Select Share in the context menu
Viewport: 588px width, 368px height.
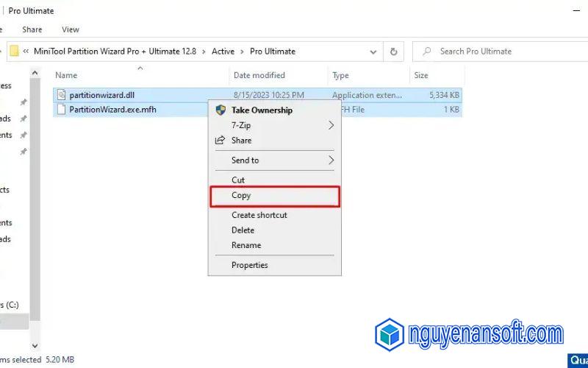click(274, 140)
